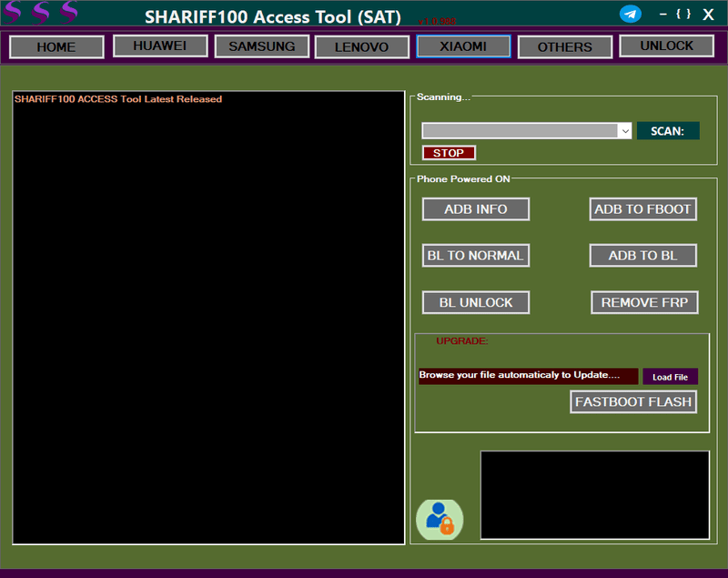Open the HUAWEI tab

pyautogui.click(x=159, y=46)
